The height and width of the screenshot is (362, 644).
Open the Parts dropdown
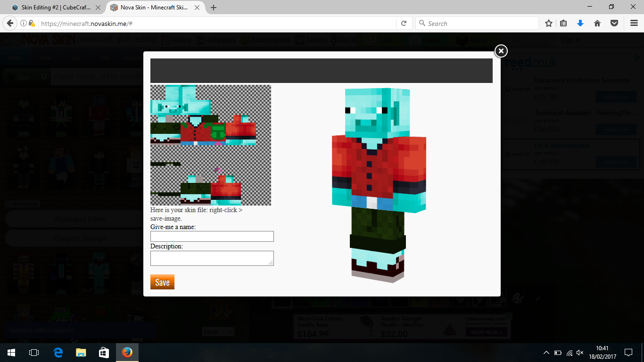point(218,332)
